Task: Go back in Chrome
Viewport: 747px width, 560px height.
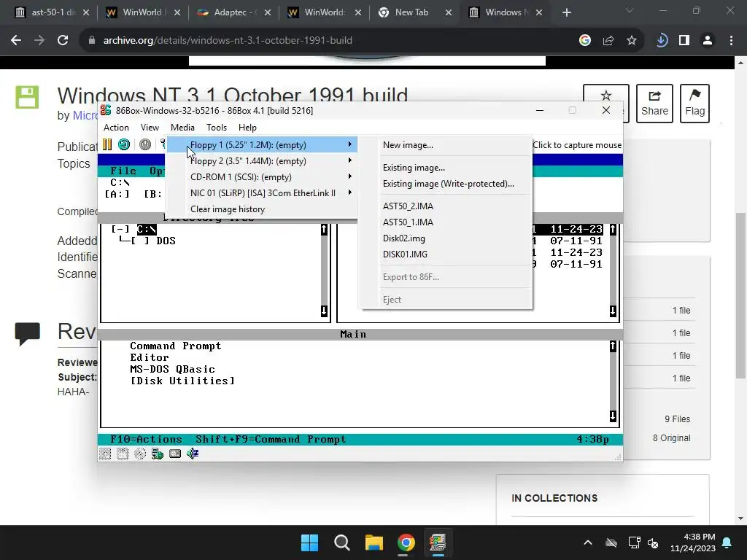Action: (16, 41)
